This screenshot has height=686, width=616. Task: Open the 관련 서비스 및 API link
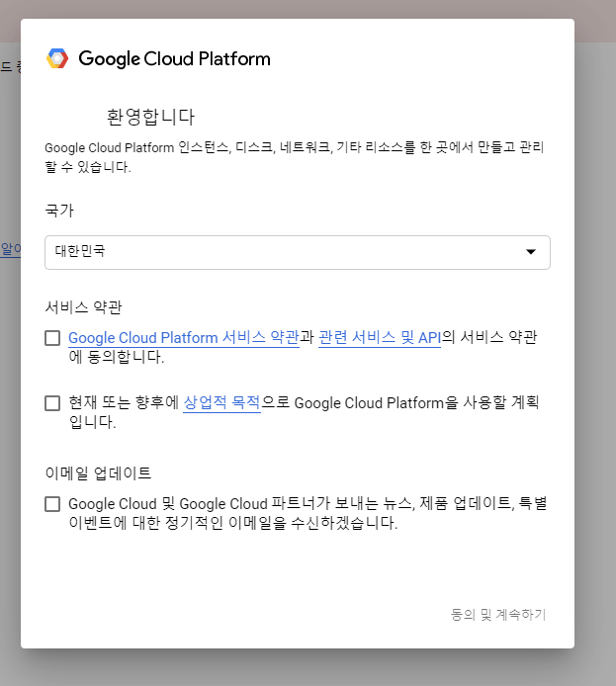(x=380, y=338)
